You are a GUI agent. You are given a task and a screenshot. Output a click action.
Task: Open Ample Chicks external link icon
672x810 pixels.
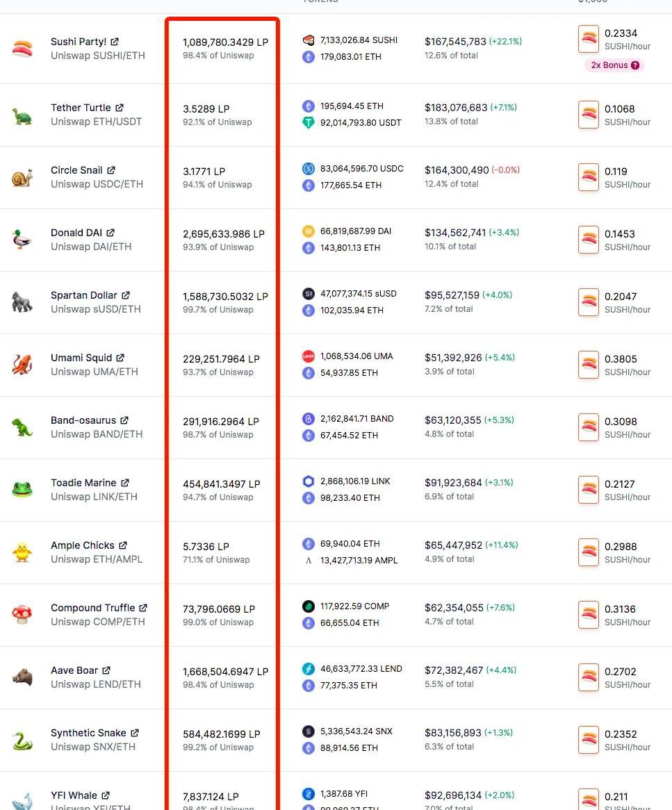(123, 545)
